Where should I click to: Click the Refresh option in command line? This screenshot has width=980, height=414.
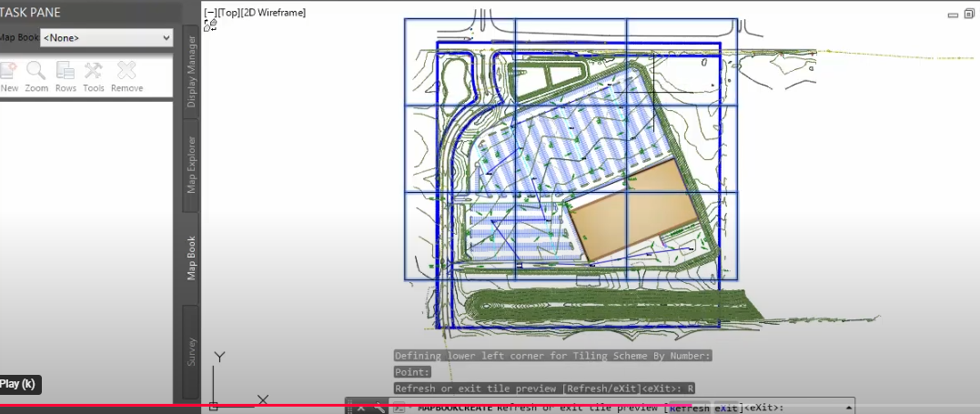[690, 409]
